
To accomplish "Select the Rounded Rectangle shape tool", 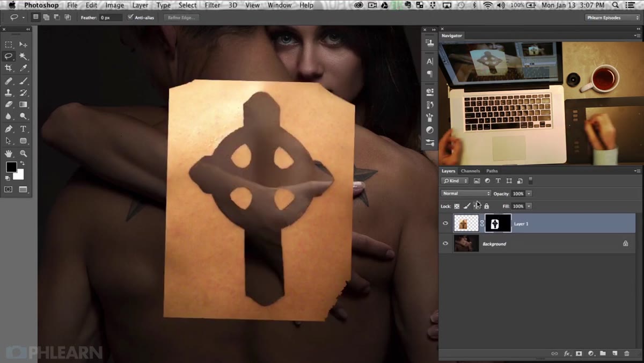I will point(23,141).
